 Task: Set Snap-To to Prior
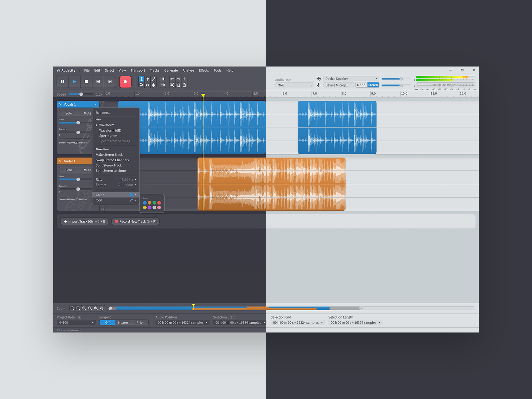tap(140, 323)
